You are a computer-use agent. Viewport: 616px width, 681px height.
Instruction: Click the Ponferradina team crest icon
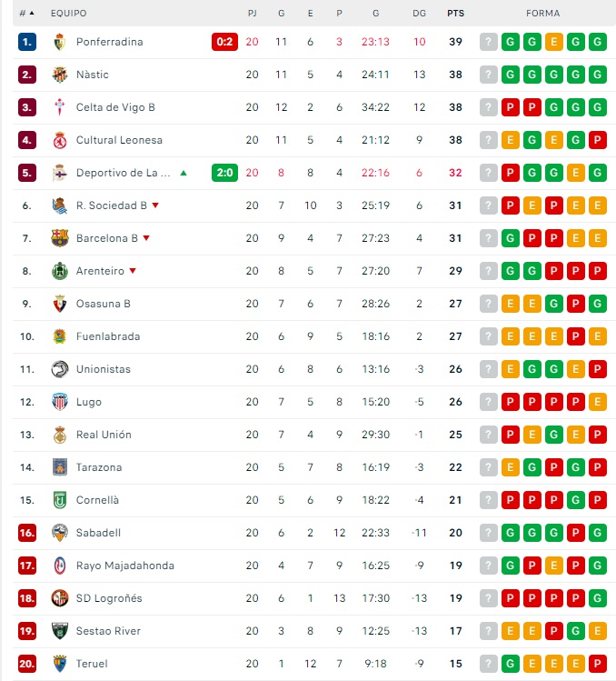point(60,42)
